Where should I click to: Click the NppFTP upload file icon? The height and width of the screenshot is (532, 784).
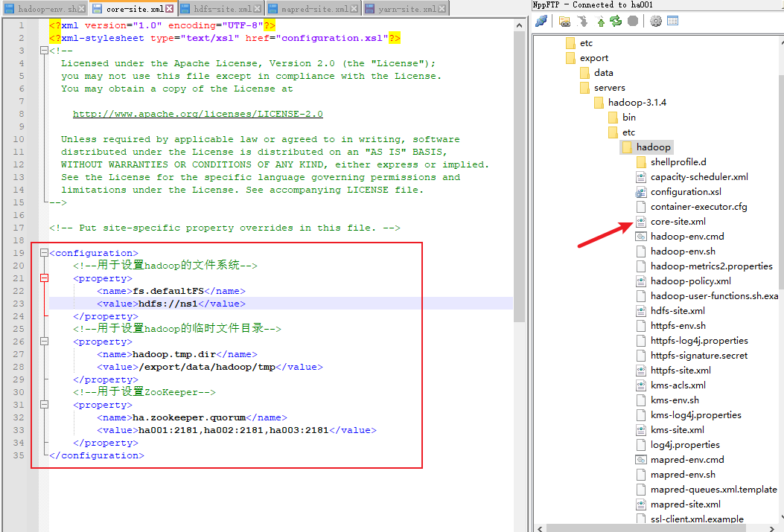601,21
